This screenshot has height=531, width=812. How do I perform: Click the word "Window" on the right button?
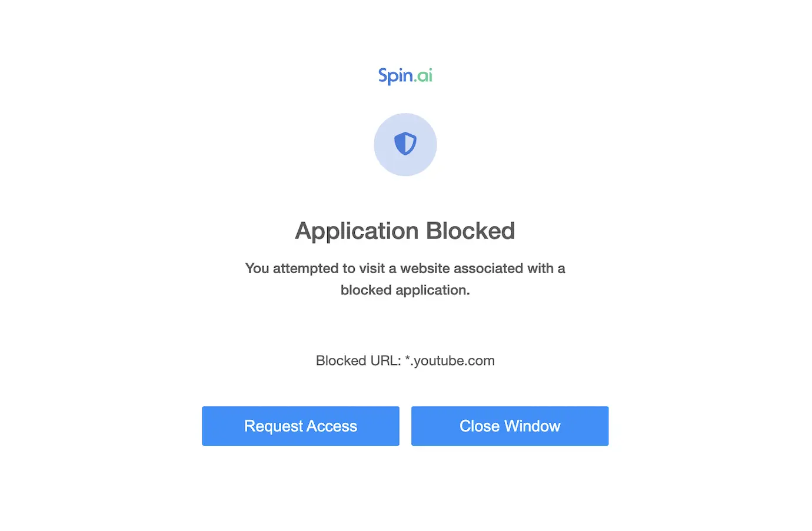(x=532, y=426)
